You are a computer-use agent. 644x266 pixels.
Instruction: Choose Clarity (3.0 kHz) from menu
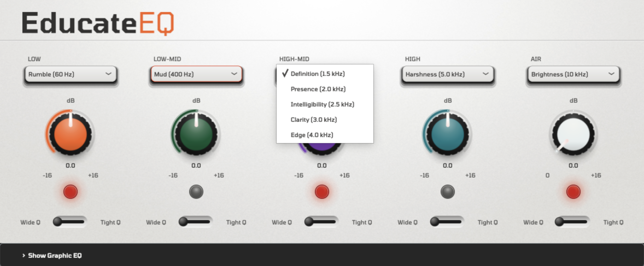[x=325, y=120]
